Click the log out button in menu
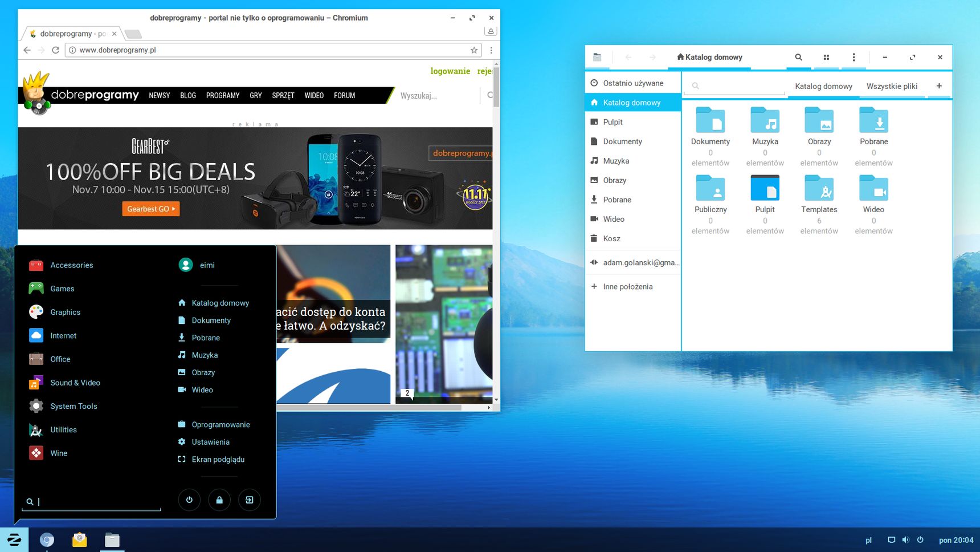The image size is (980, 552). pos(250,500)
